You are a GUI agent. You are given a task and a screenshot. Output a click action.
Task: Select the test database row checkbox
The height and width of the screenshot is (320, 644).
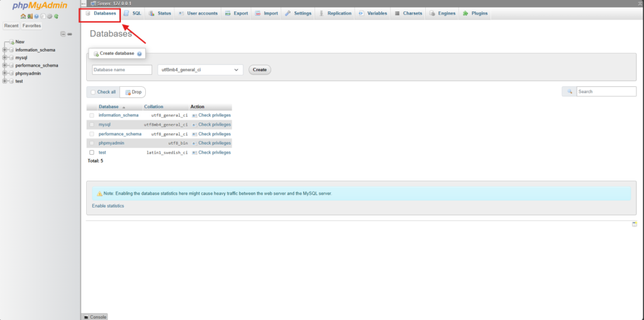(92, 152)
